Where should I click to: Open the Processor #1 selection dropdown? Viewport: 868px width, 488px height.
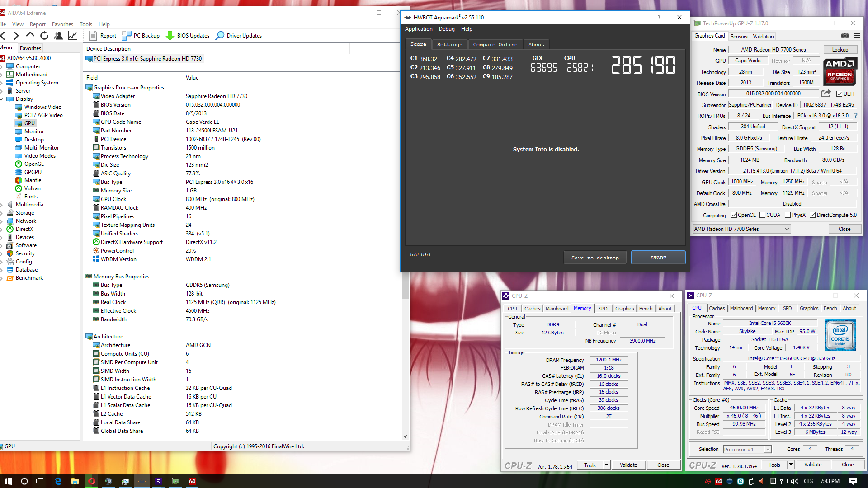747,450
